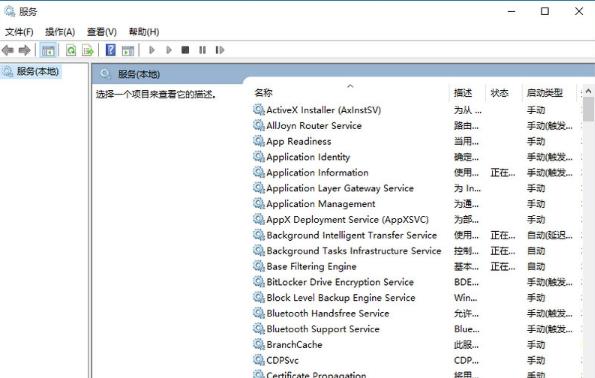Click the Start service play icon

click(152, 50)
